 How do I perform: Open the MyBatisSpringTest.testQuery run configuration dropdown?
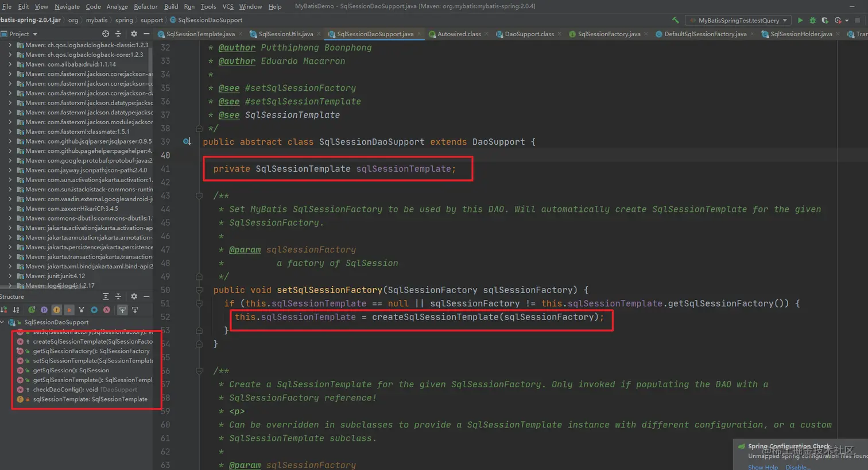click(x=739, y=20)
